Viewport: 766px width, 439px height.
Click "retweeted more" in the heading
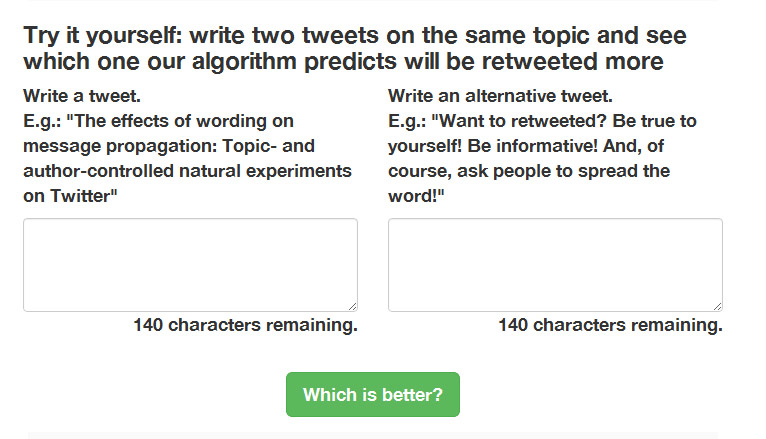click(x=579, y=61)
